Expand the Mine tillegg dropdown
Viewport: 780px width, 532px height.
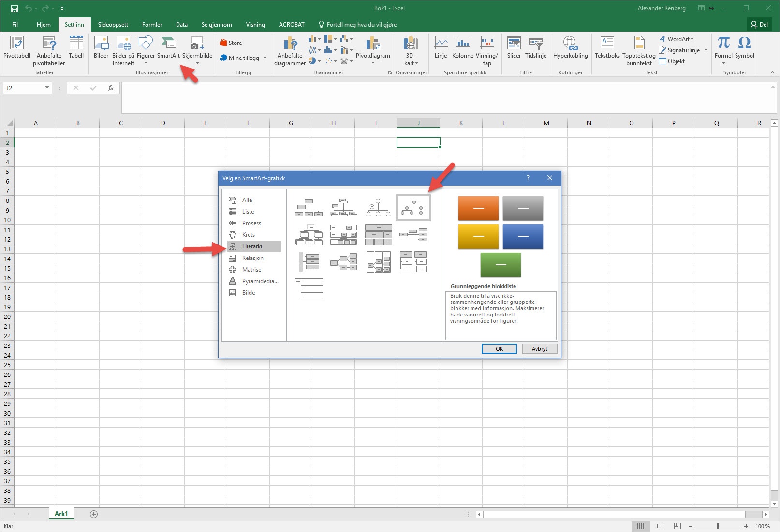point(265,58)
